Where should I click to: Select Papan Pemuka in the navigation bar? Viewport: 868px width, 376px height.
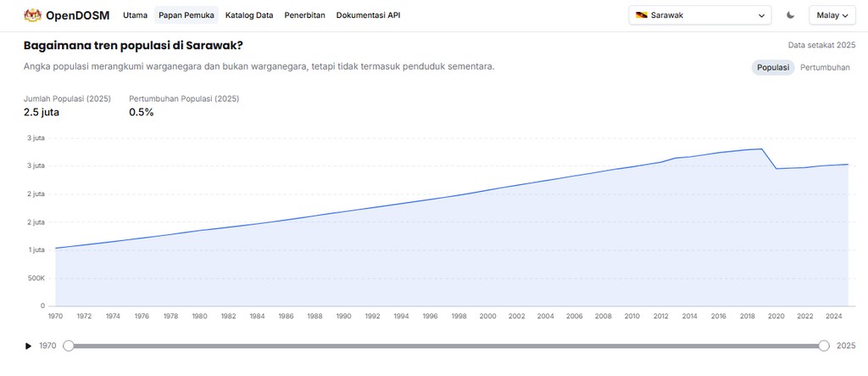[186, 15]
